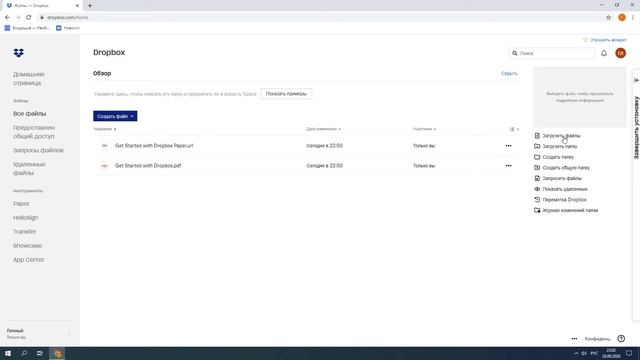Click the create folder icon
640x360 pixels.
click(537, 157)
